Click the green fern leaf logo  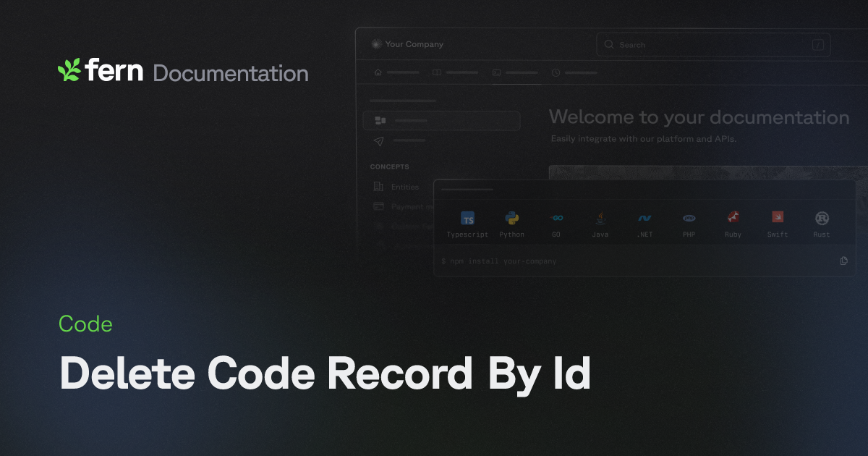pos(69,70)
